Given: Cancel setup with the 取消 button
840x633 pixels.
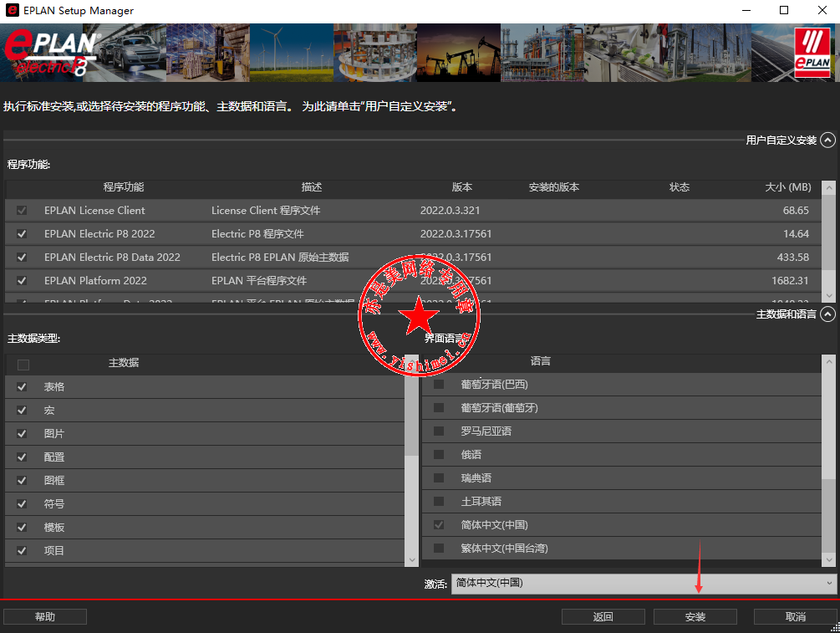Looking at the screenshot, I should tap(796, 617).
